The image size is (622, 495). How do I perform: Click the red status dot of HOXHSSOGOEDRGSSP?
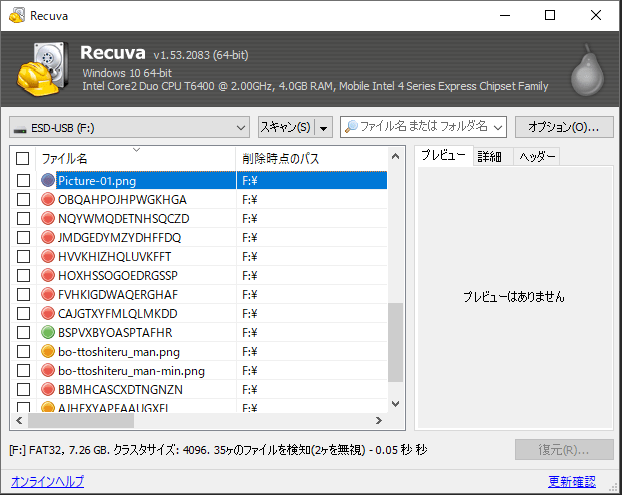48,275
